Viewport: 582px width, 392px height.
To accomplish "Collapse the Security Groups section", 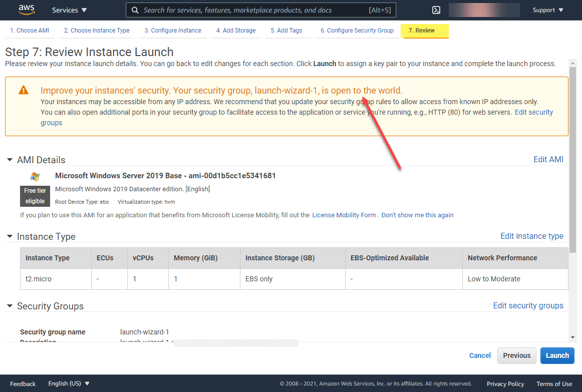I will point(10,306).
